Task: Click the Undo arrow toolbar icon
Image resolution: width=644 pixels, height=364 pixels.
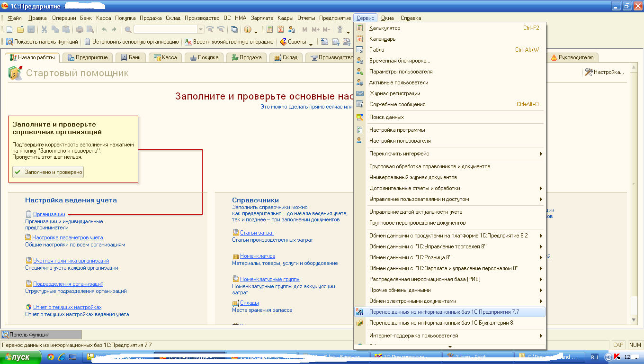Action: [x=104, y=29]
